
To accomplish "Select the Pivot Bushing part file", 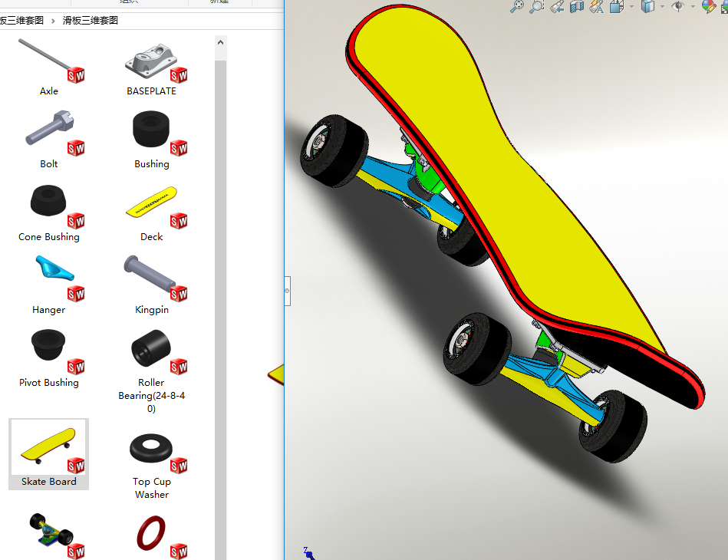I will 49,358.
